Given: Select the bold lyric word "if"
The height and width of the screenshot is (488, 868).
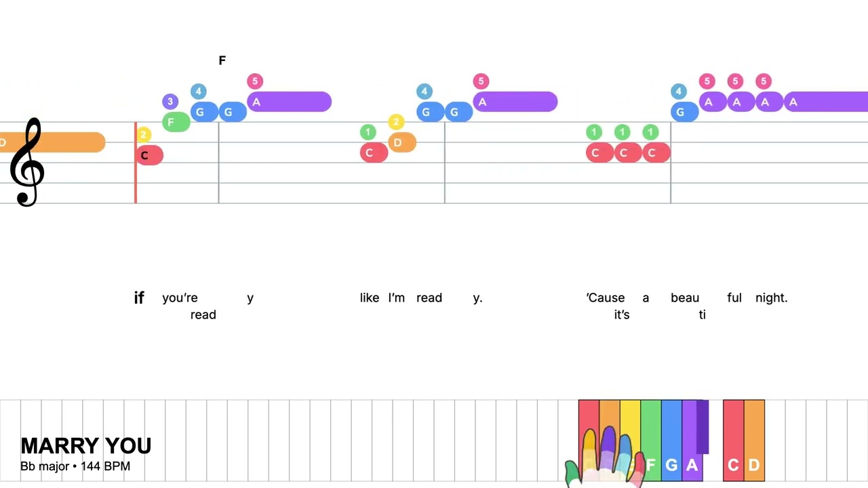Looking at the screenshot, I should pyautogui.click(x=139, y=298).
